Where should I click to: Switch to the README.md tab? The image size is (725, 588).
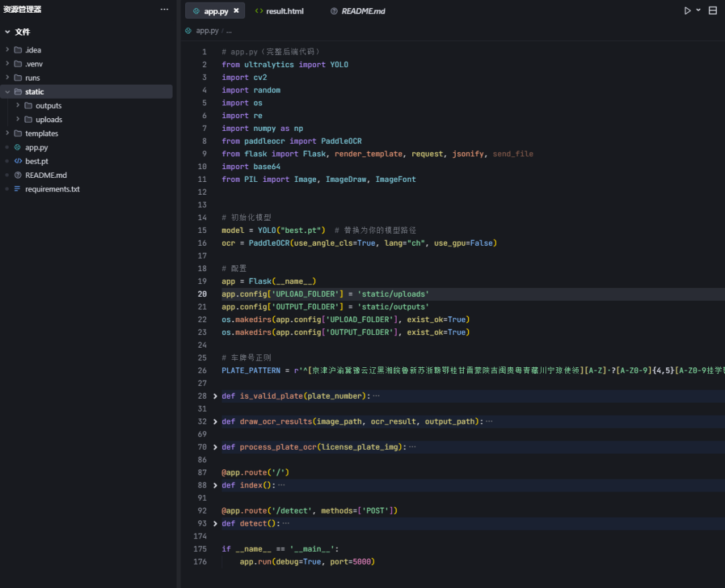click(x=357, y=11)
